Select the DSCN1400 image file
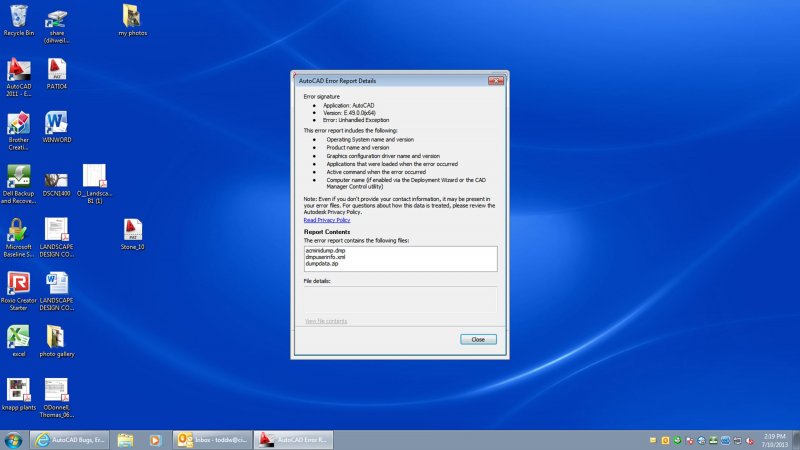 [x=57, y=185]
